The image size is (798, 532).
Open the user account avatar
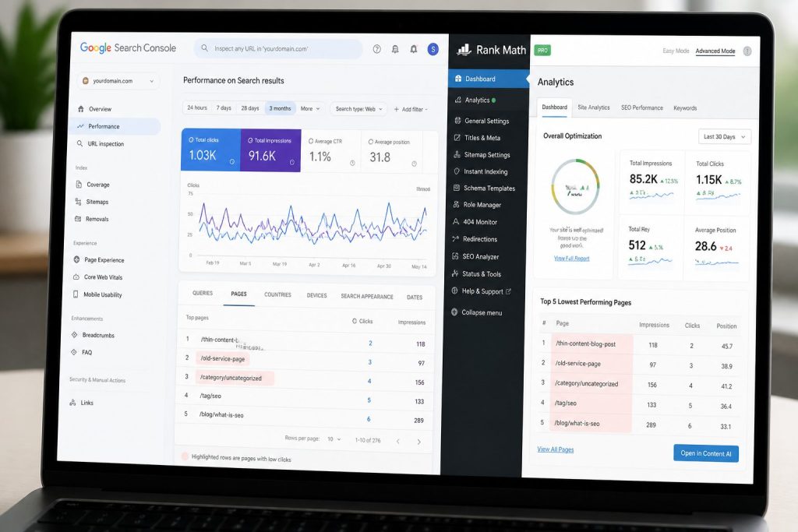(433, 49)
